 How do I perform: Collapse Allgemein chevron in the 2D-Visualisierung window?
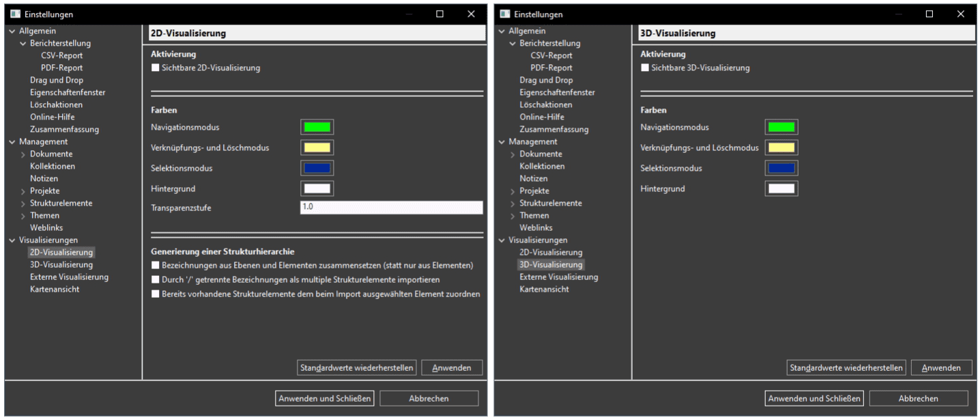(x=12, y=31)
